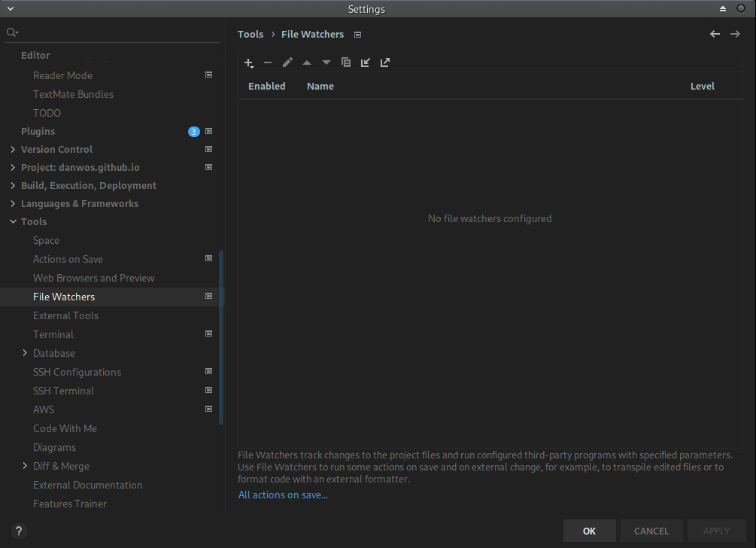Click the Add file watcher plus icon
756x548 pixels.
pyautogui.click(x=249, y=63)
